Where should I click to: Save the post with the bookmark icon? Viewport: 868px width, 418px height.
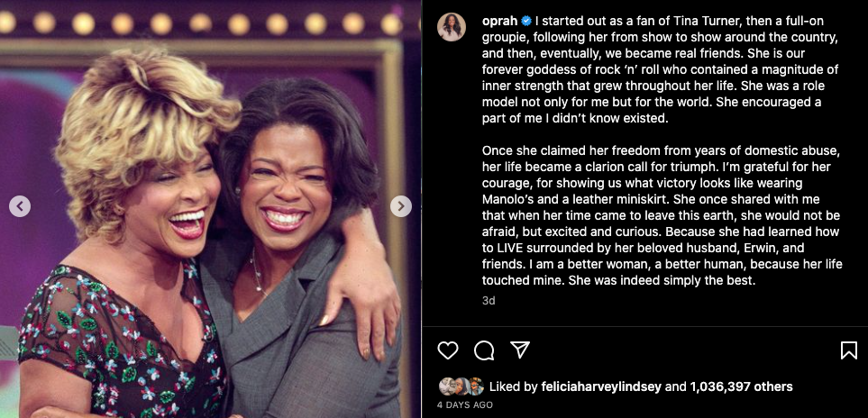click(848, 350)
